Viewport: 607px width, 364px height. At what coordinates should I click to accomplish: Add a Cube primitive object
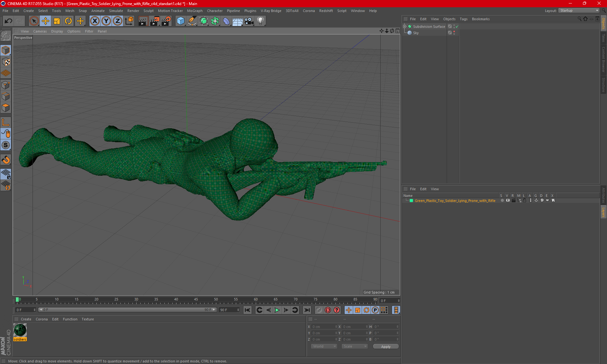(181, 21)
